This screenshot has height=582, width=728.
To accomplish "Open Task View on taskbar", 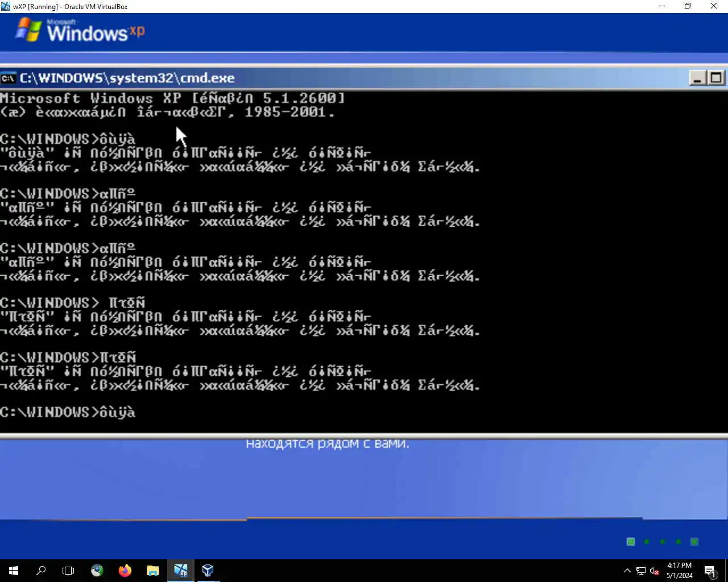I will [x=68, y=570].
